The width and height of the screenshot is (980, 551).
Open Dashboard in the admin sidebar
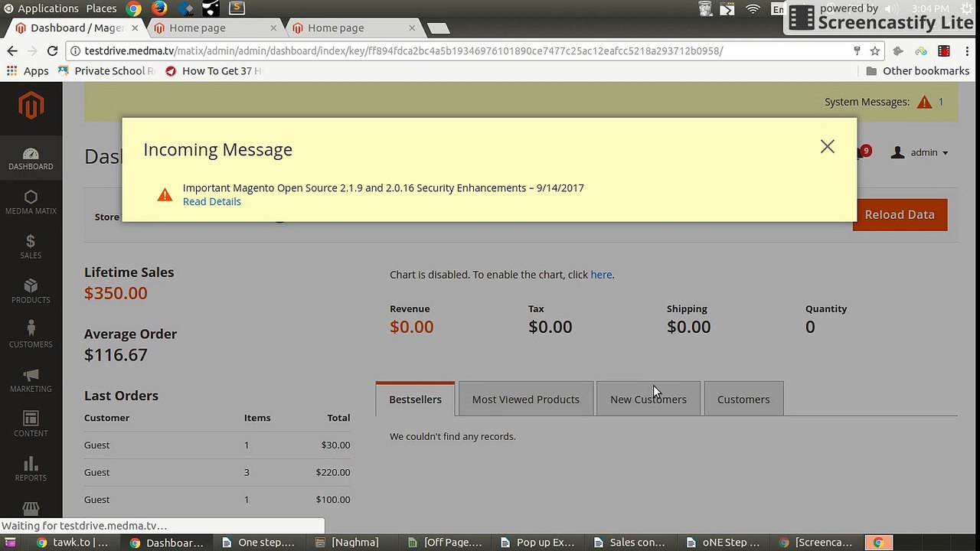pyautogui.click(x=31, y=158)
